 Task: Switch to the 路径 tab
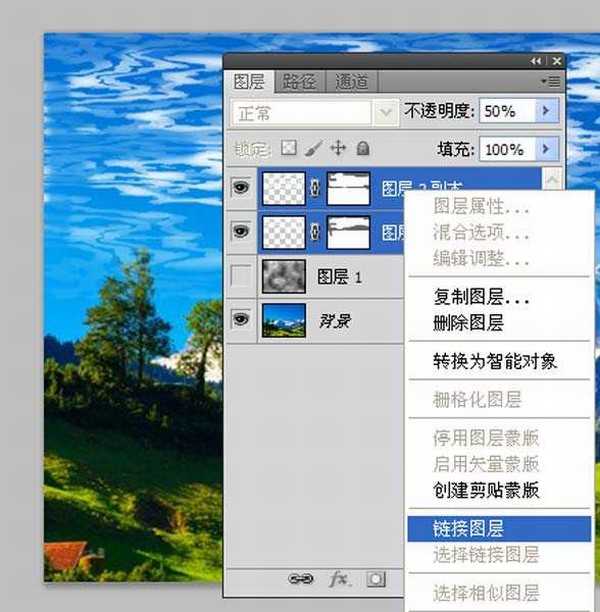(299, 81)
